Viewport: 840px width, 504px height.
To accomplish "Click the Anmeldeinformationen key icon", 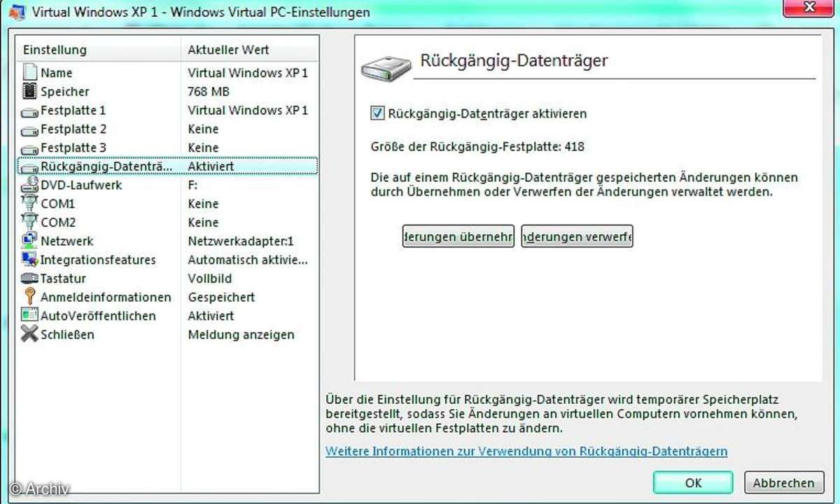I will (x=29, y=297).
